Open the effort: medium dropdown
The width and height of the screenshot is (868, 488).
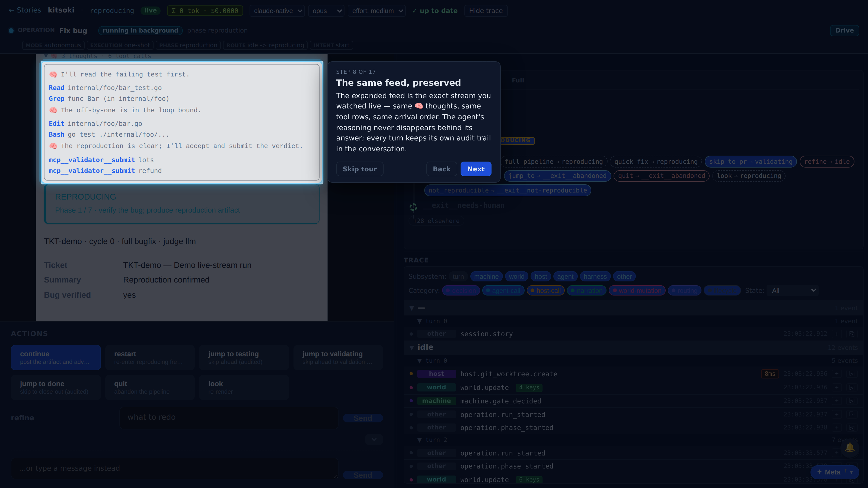point(376,11)
